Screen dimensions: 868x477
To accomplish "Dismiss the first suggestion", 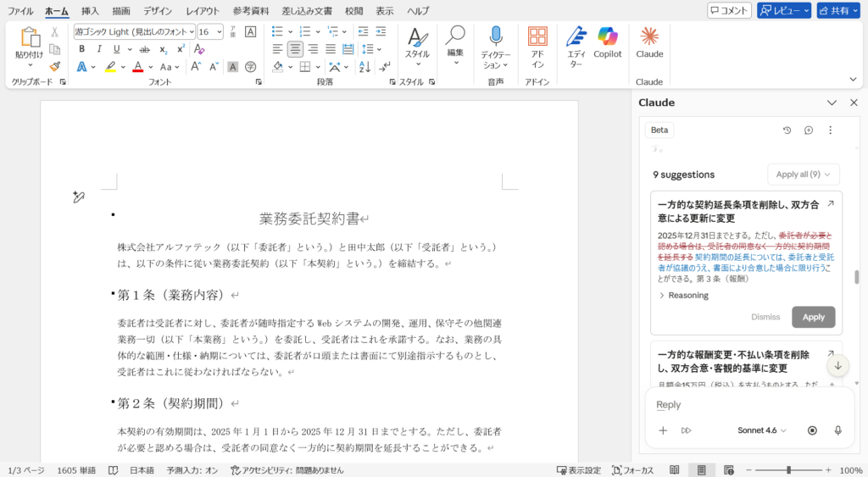I will [765, 317].
